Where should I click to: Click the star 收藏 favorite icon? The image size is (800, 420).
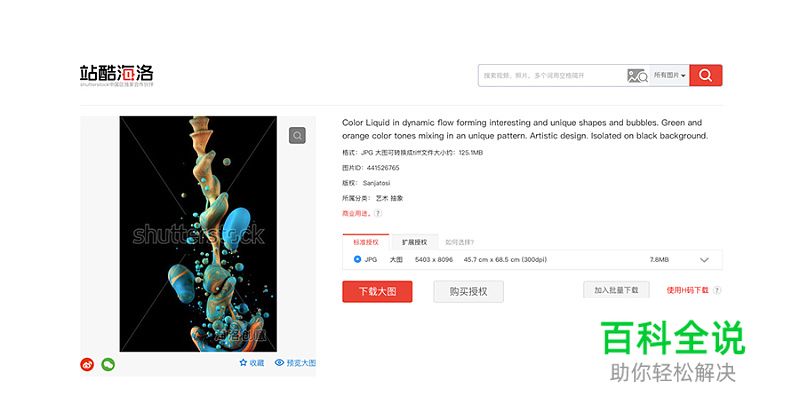point(243,362)
